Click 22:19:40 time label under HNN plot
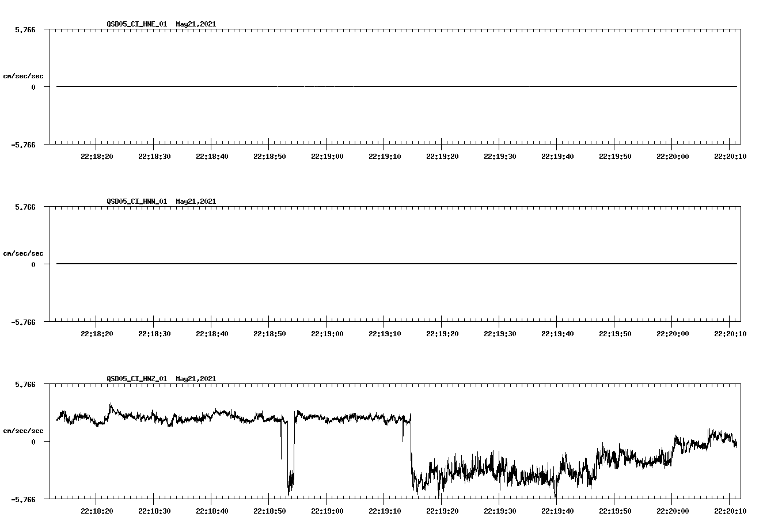Screen dimensions: 782x532 click(x=557, y=334)
